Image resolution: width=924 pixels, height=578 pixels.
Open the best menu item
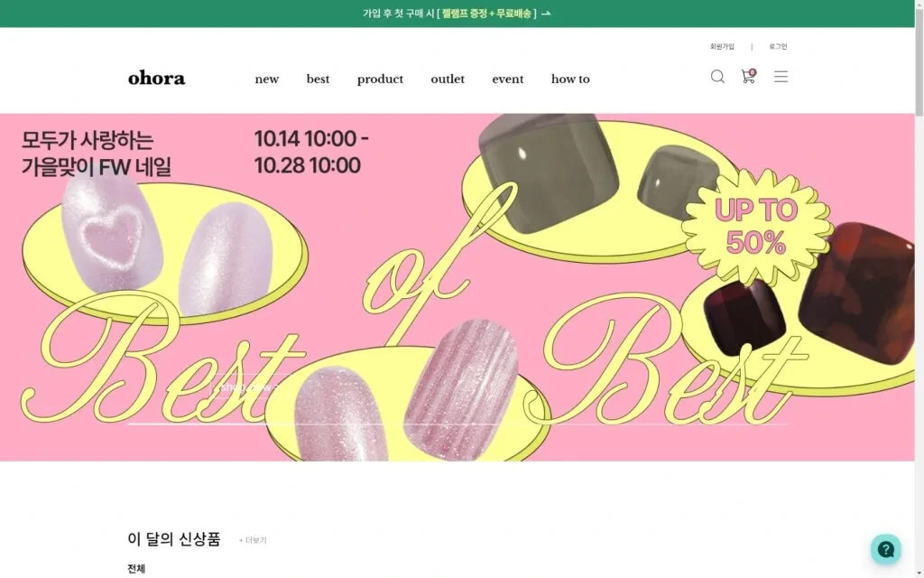318,79
